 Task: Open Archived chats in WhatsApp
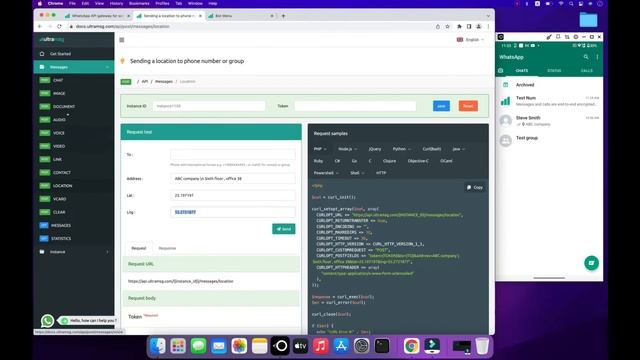[549, 85]
